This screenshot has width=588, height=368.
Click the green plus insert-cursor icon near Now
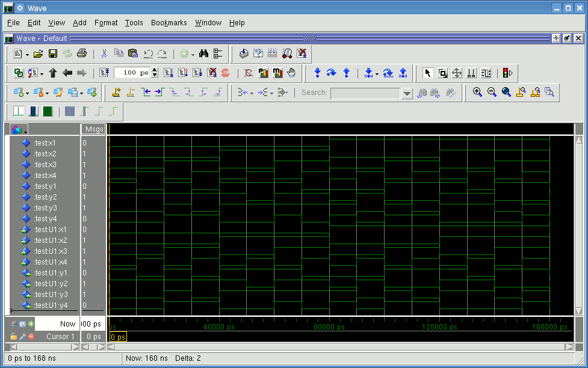click(x=31, y=324)
